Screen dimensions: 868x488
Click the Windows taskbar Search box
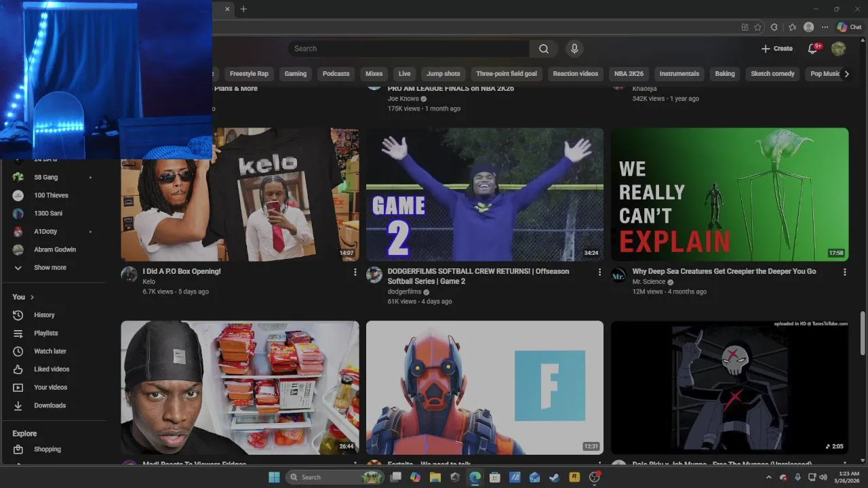pos(336,477)
